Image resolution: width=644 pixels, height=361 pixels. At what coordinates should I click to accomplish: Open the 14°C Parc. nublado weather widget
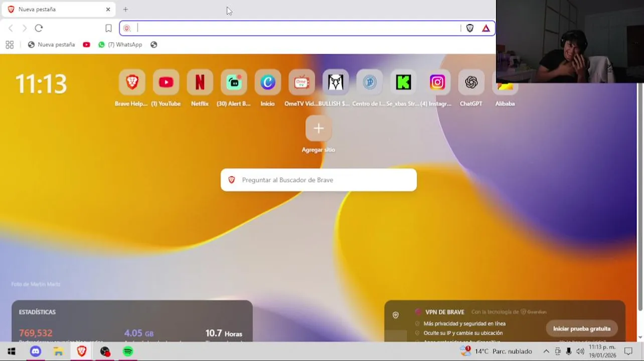496,351
